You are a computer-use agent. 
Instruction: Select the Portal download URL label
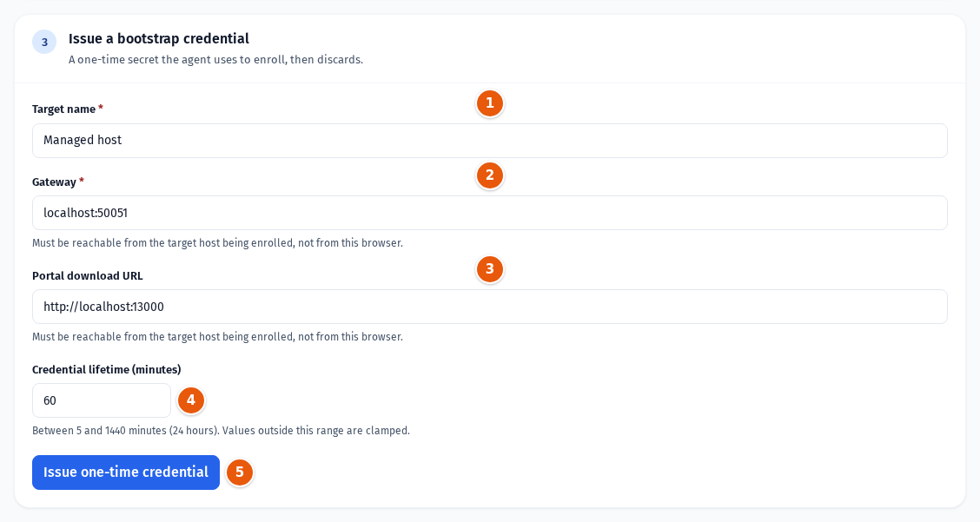click(88, 275)
